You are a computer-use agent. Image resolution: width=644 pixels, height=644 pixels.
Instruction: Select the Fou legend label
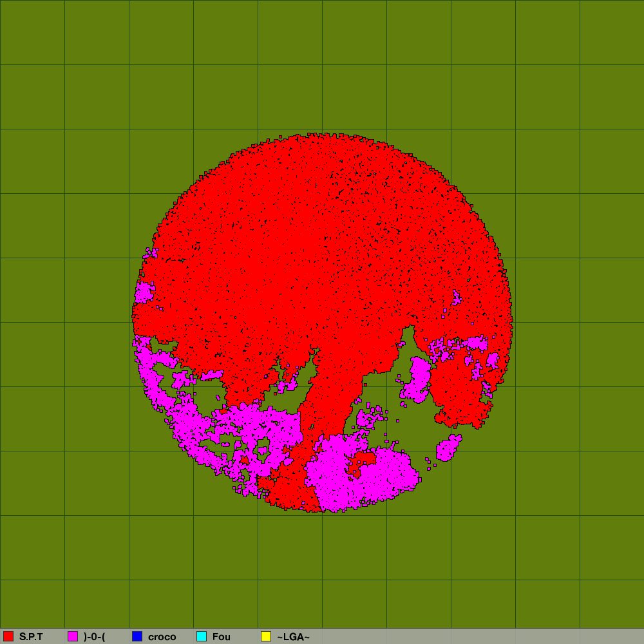pyautogui.click(x=221, y=637)
